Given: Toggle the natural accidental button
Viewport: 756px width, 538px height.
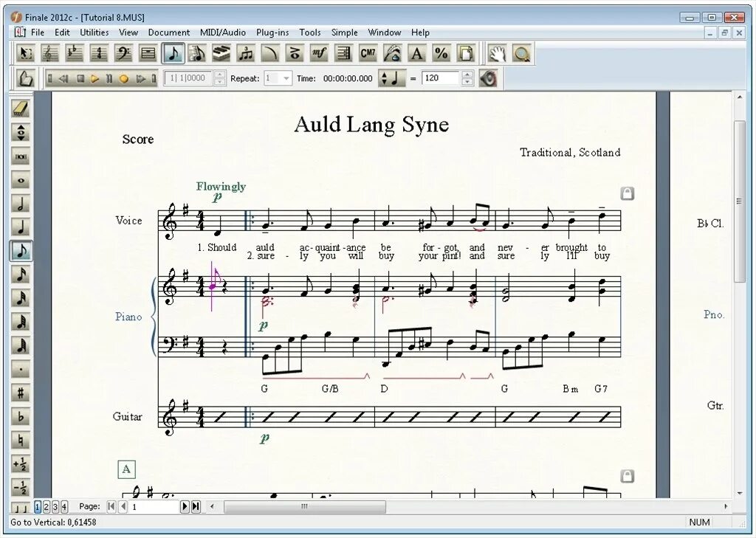Looking at the screenshot, I should coord(20,440).
